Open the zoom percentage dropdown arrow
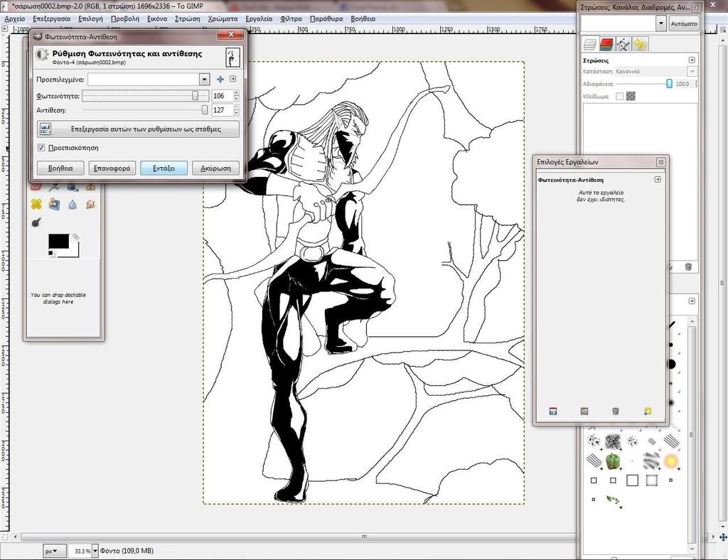Image resolution: width=728 pixels, height=560 pixels. (x=95, y=551)
